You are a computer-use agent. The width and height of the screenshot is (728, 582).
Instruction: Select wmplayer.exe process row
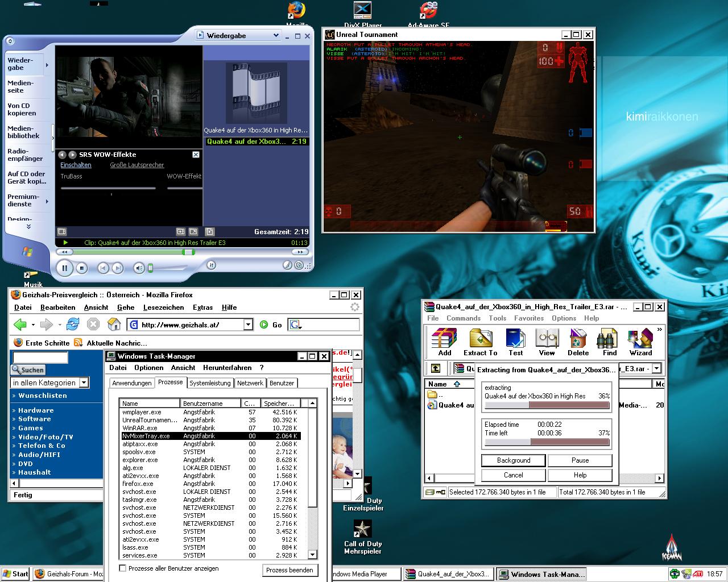click(x=210, y=412)
